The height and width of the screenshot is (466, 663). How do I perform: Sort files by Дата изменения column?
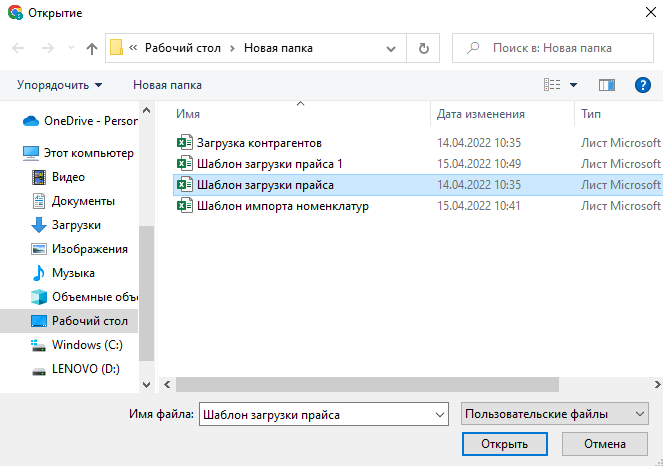pos(480,114)
